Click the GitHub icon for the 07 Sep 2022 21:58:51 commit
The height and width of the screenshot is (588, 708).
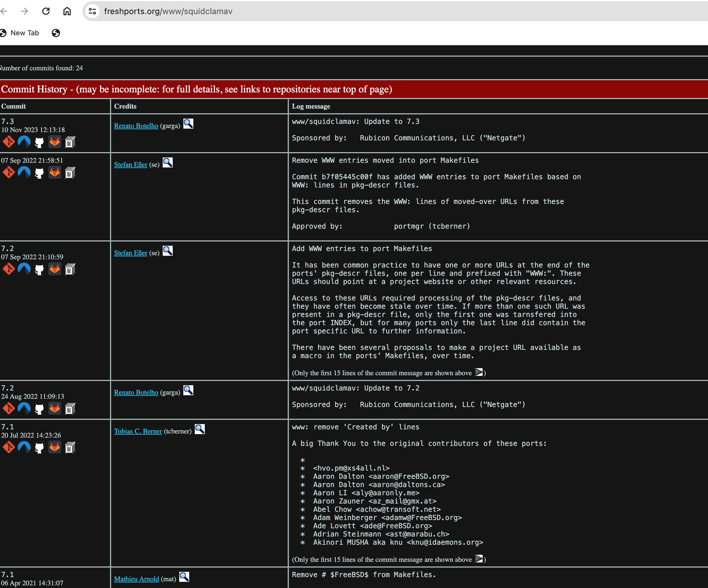(39, 173)
